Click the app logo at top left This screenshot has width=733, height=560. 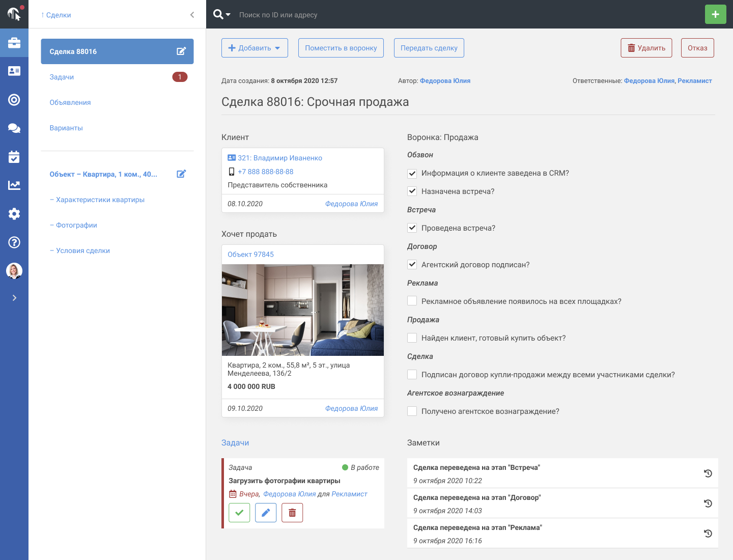[14, 14]
